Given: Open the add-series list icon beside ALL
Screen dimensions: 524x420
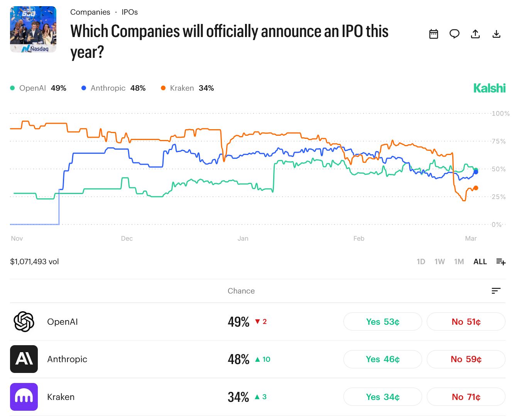Looking at the screenshot, I should coord(501,262).
